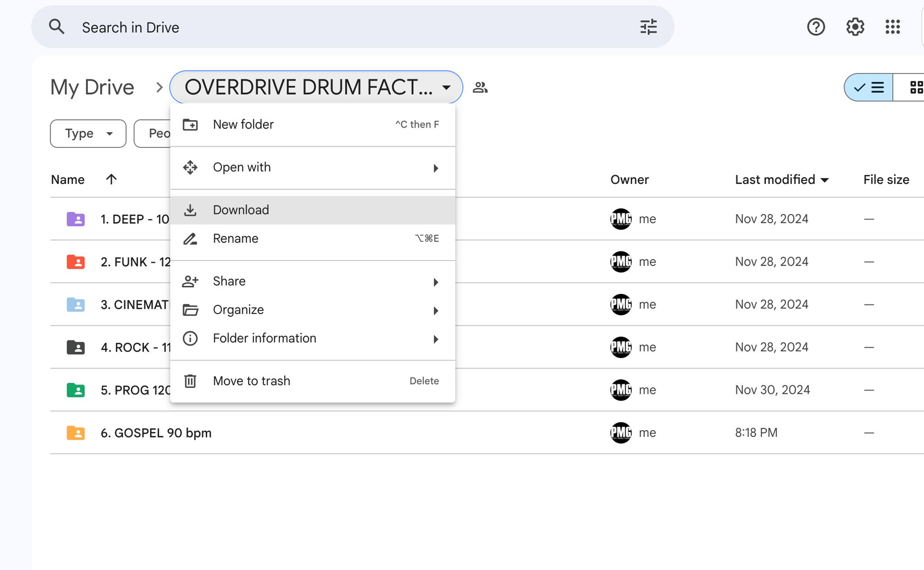Viewport: 924px width, 570px height.
Task: Choose New folder from the menu
Action: pos(312,124)
